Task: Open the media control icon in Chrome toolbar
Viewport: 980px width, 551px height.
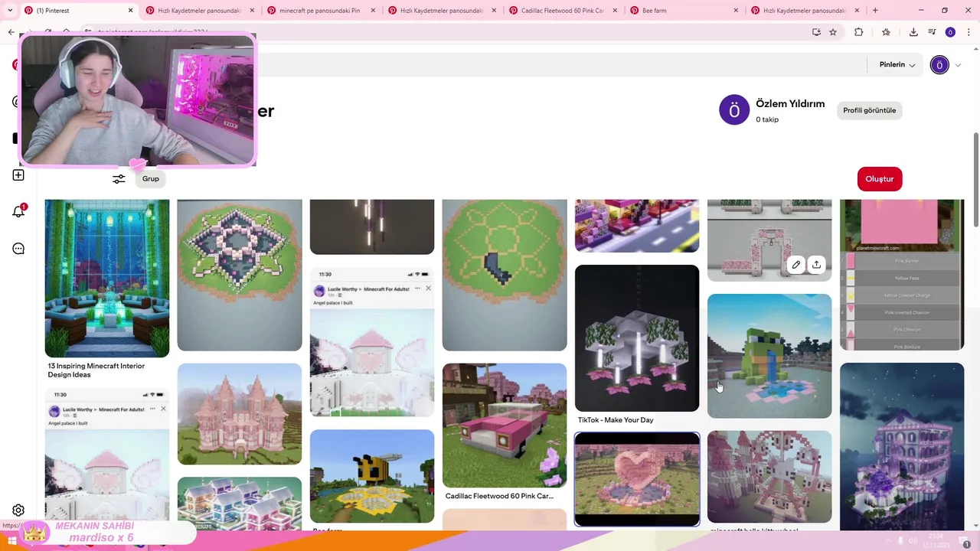Action: pyautogui.click(x=932, y=32)
